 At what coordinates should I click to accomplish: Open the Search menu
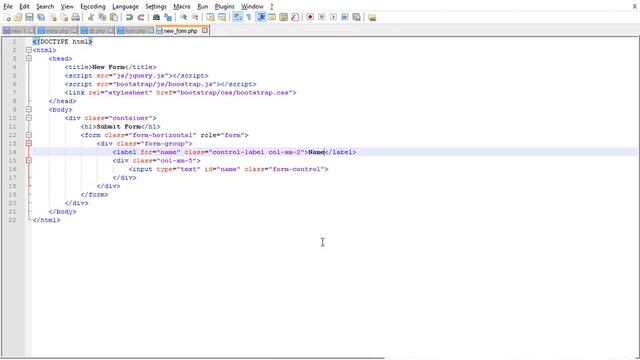(x=45, y=7)
